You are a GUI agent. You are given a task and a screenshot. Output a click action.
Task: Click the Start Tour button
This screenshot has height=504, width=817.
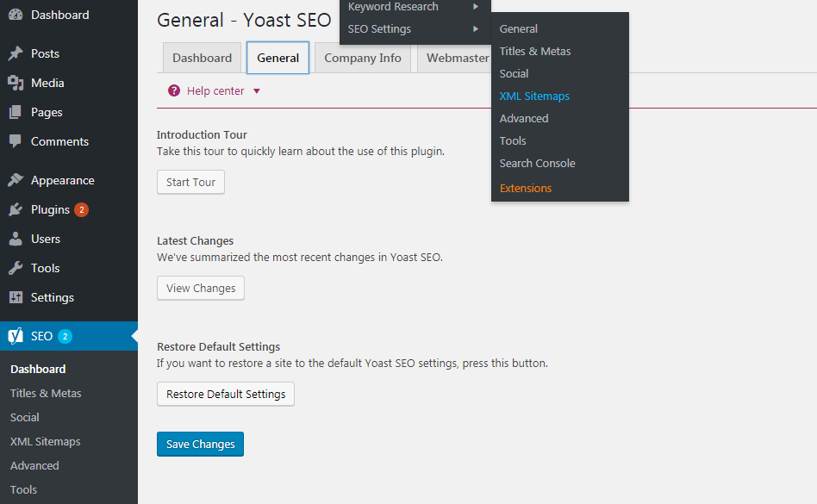click(x=190, y=183)
